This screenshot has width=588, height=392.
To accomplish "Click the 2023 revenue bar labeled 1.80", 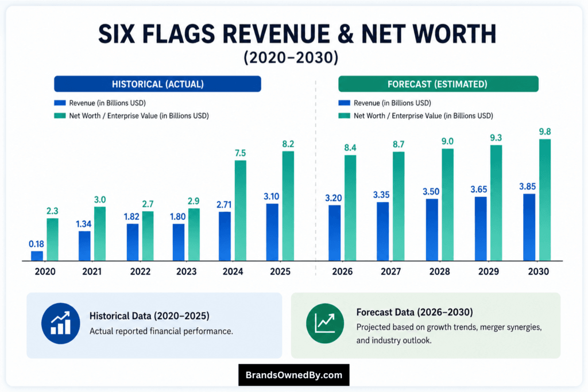I will [x=179, y=242].
